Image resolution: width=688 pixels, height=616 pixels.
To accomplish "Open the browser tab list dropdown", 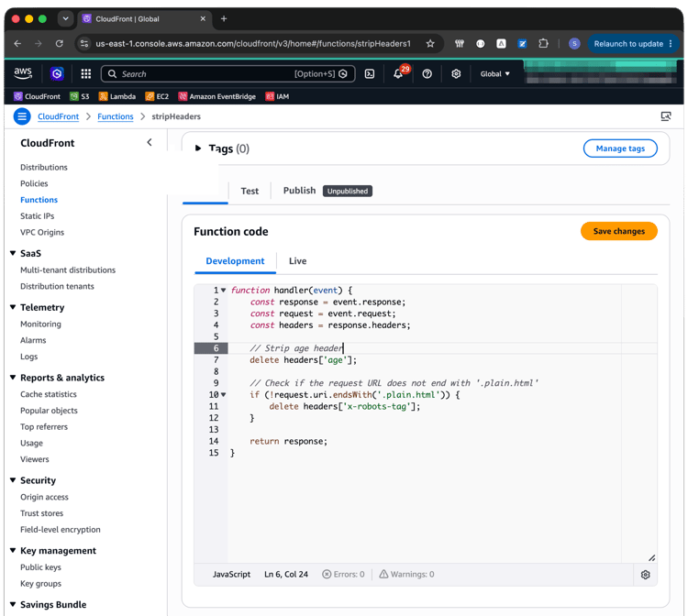I will tap(66, 18).
